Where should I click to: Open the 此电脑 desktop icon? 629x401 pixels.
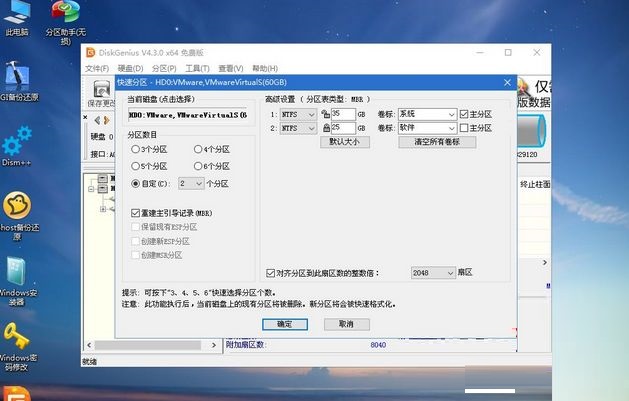pyautogui.click(x=16, y=18)
